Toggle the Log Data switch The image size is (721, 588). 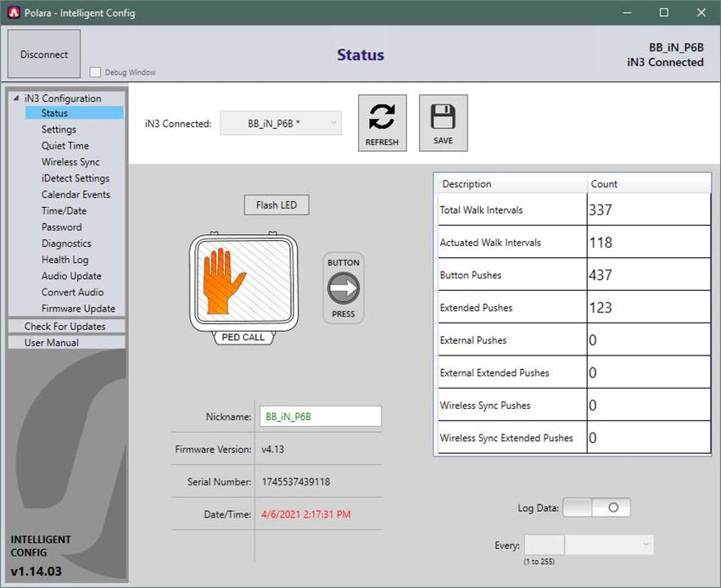pos(596,507)
